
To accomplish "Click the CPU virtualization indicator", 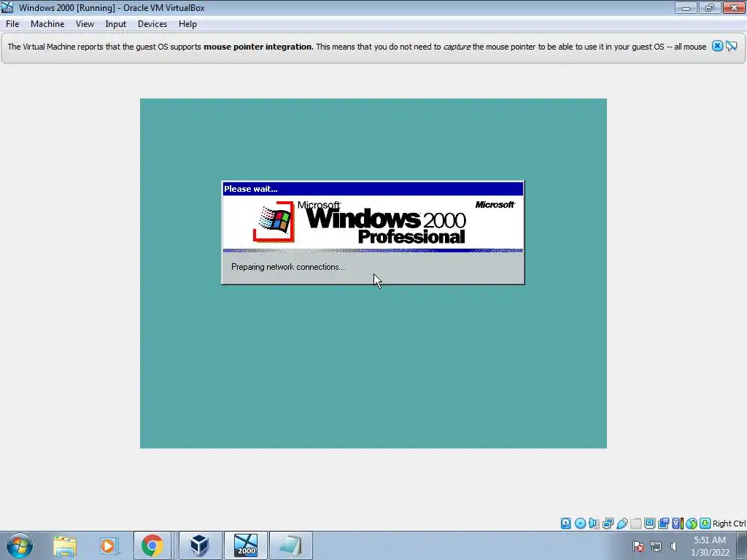I will click(x=678, y=524).
